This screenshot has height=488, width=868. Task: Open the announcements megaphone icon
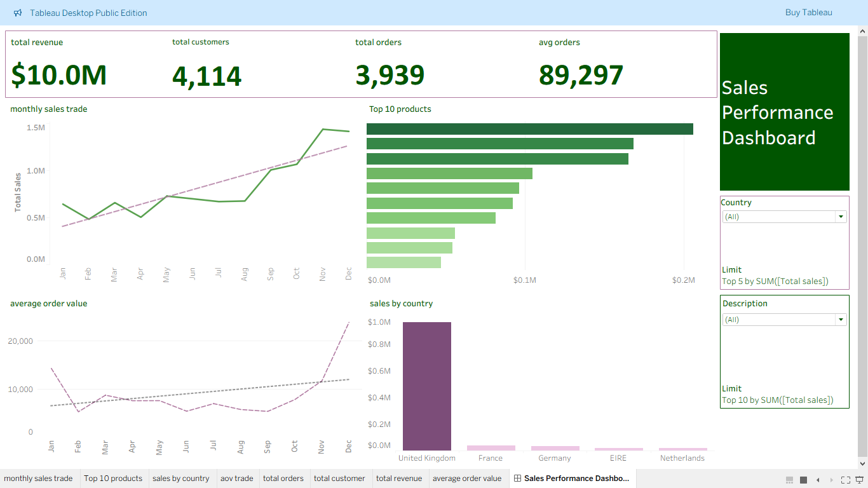point(17,13)
